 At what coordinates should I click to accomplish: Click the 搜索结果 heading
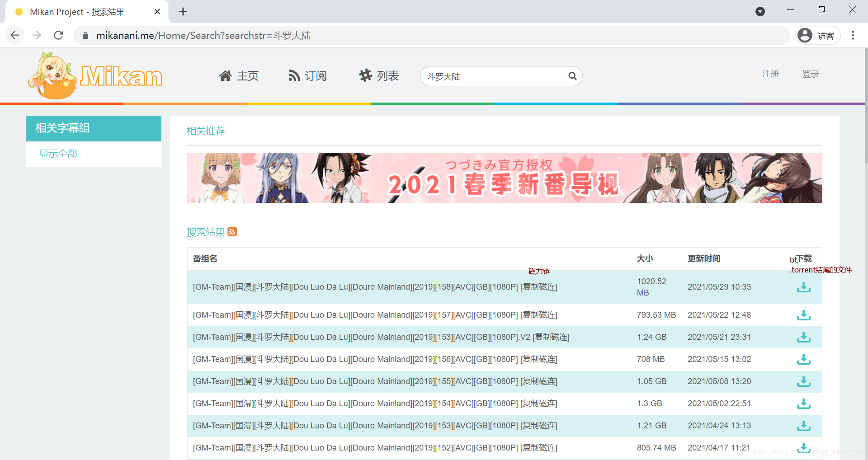coord(206,232)
